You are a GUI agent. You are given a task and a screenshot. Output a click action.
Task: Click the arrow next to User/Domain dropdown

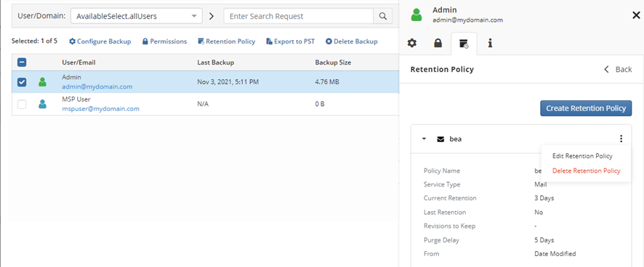[212, 17]
